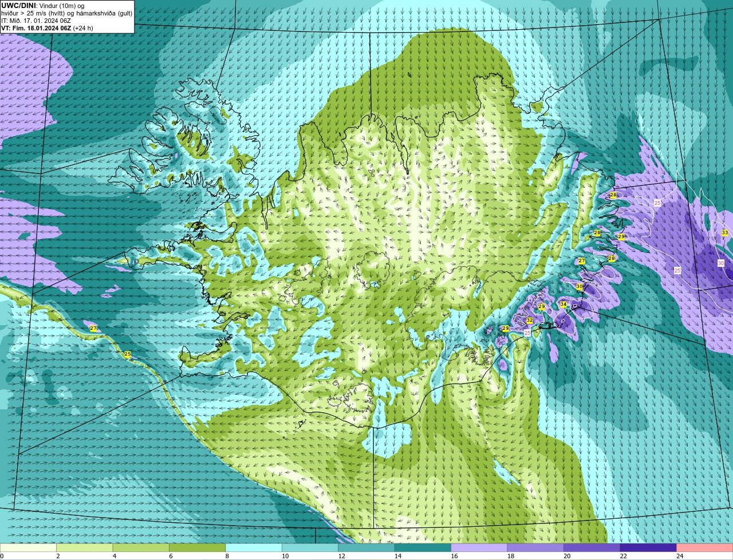Pick the 4–6 m/s green legend swatch
This screenshot has width=733, height=560.
pos(141,547)
